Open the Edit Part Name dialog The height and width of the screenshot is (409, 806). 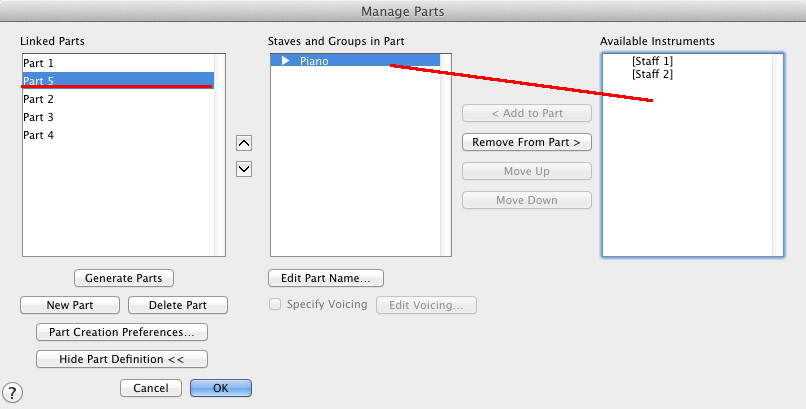click(326, 278)
